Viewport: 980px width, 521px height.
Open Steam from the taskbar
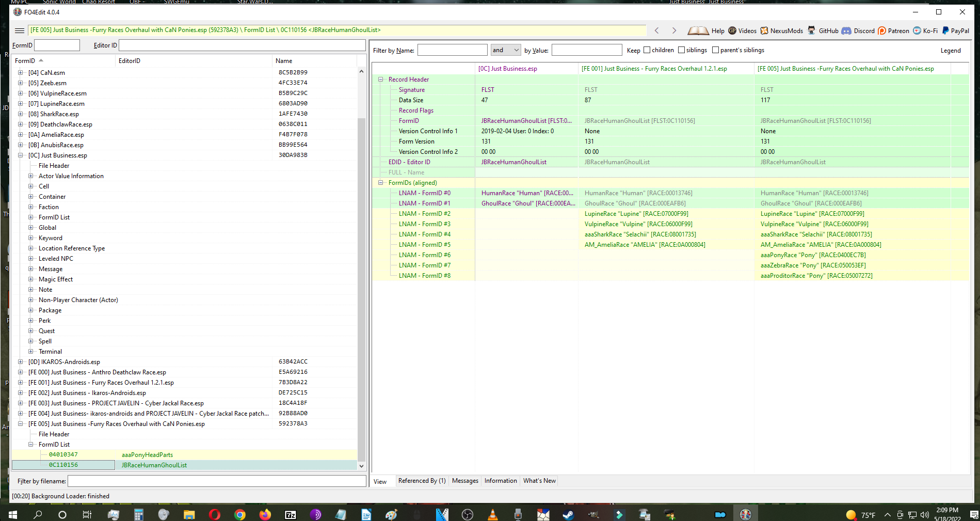pos(568,514)
